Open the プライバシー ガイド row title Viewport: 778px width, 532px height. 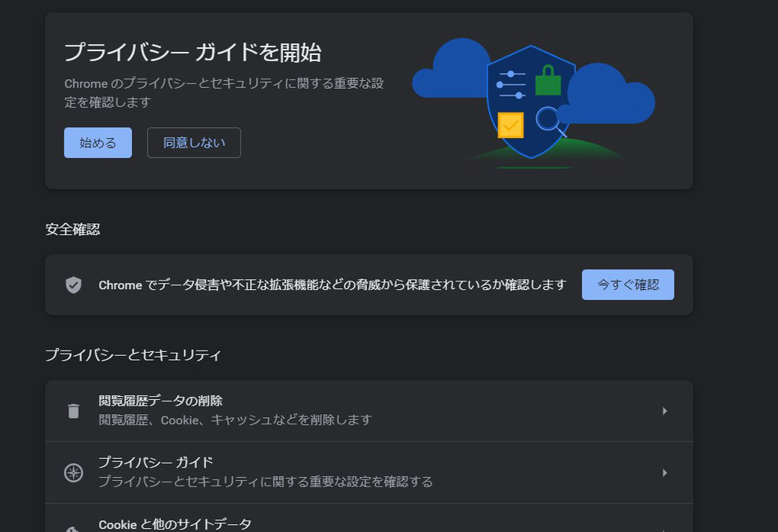(x=156, y=463)
